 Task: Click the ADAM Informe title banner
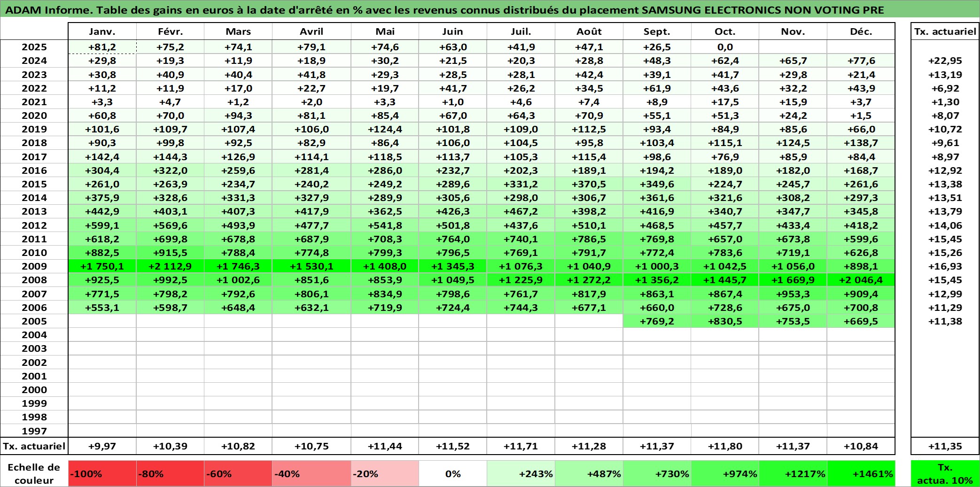tap(490, 10)
